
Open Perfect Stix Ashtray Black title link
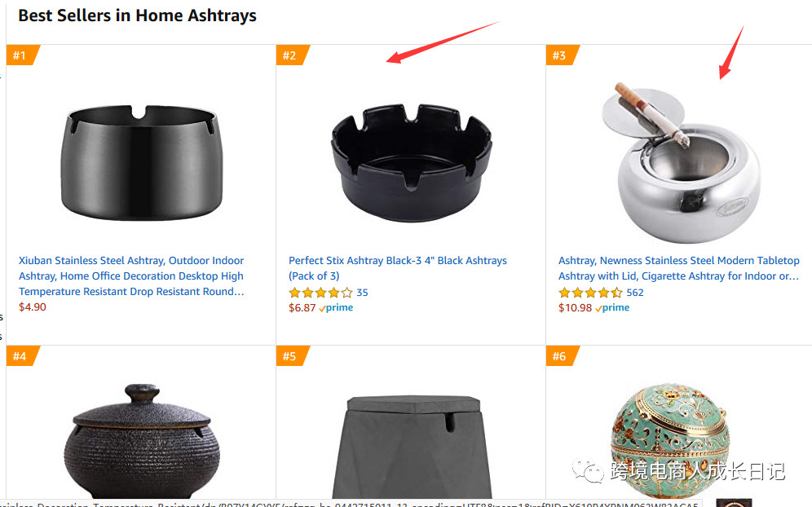[x=397, y=261]
